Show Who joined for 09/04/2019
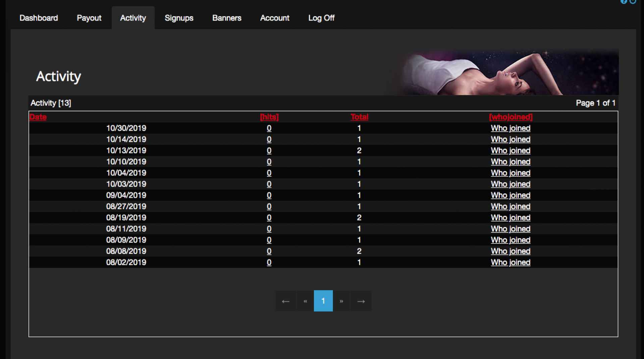Viewport: 644px width, 359px height. click(511, 195)
